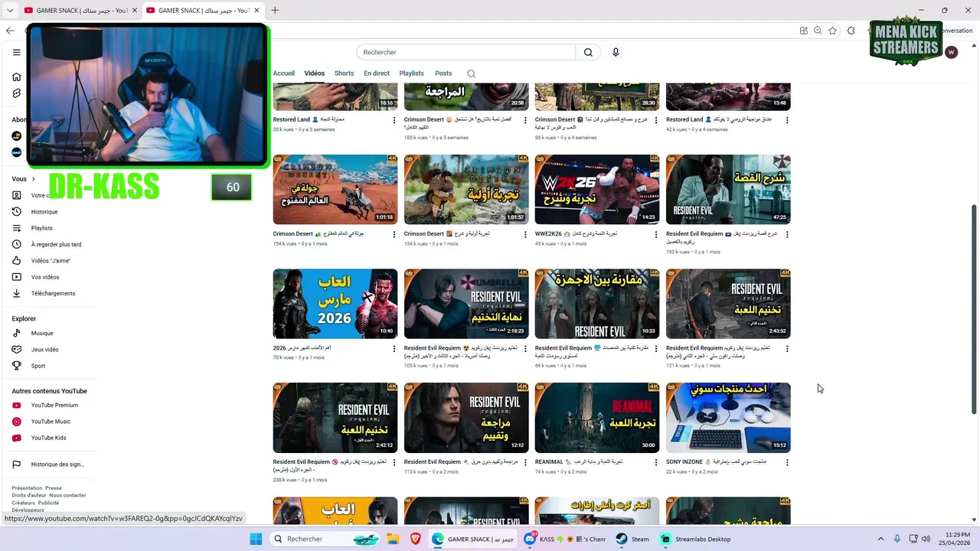Open the account avatar with letter W
This screenshot has width=980, height=551.
951,52
